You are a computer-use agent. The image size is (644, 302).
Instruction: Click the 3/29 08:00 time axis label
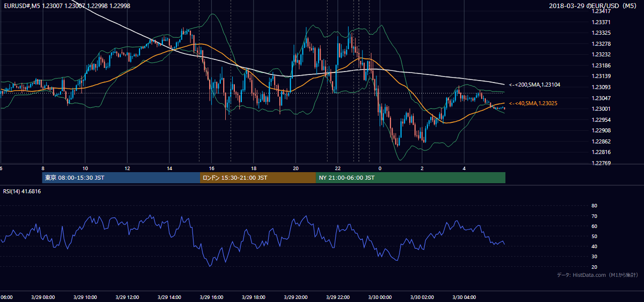pyautogui.click(x=43, y=297)
